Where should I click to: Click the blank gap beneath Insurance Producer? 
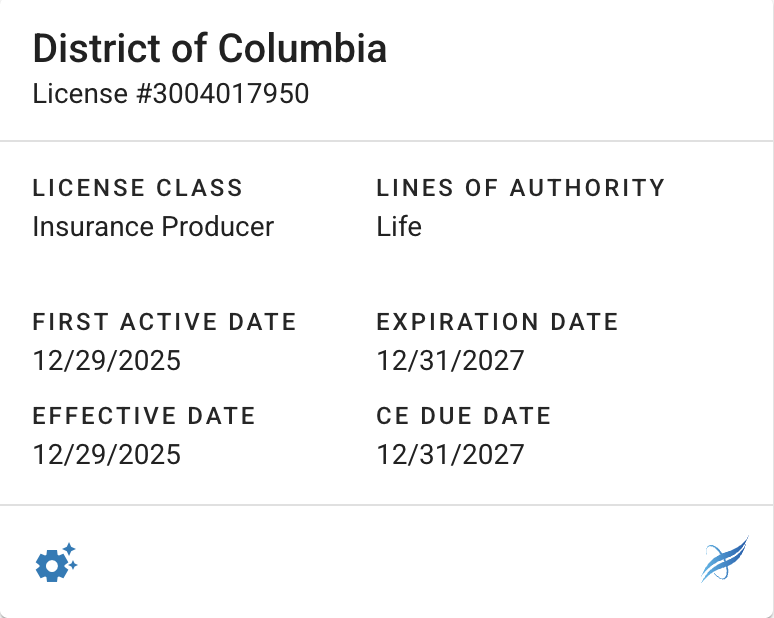pyautogui.click(x=153, y=270)
